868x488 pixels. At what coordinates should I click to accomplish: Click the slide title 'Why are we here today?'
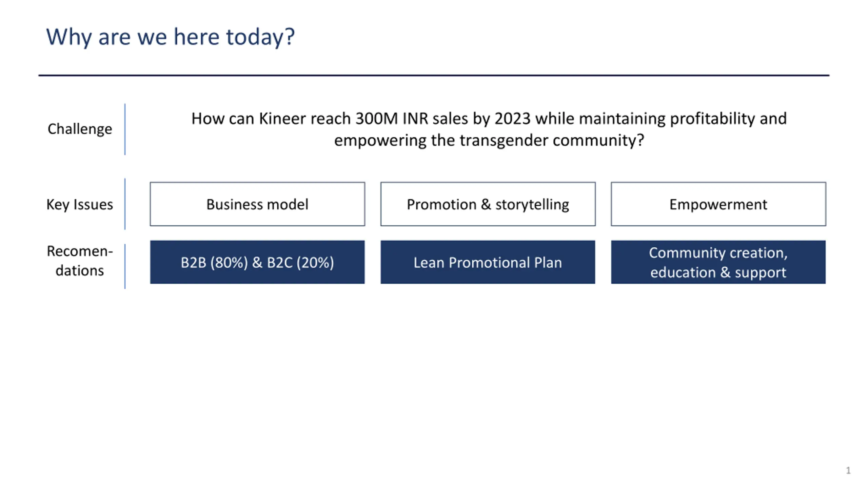click(x=170, y=37)
